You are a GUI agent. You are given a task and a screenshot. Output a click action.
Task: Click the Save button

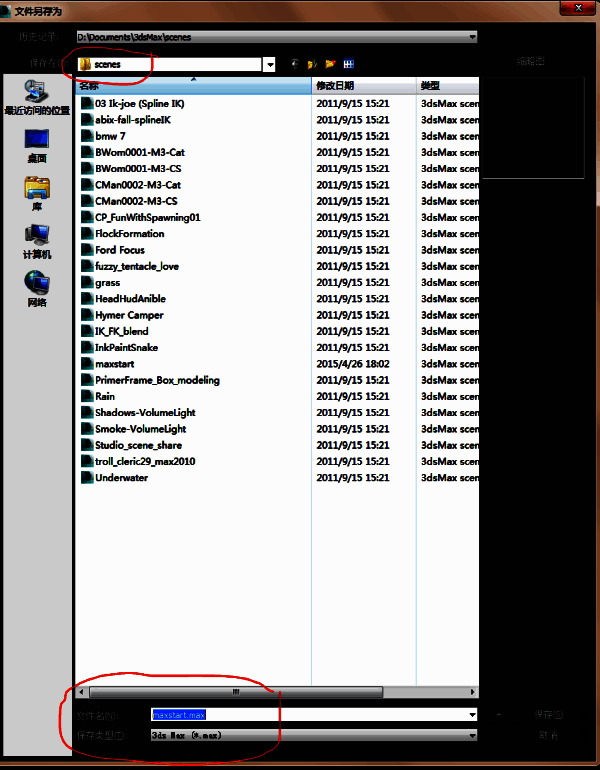[548, 715]
